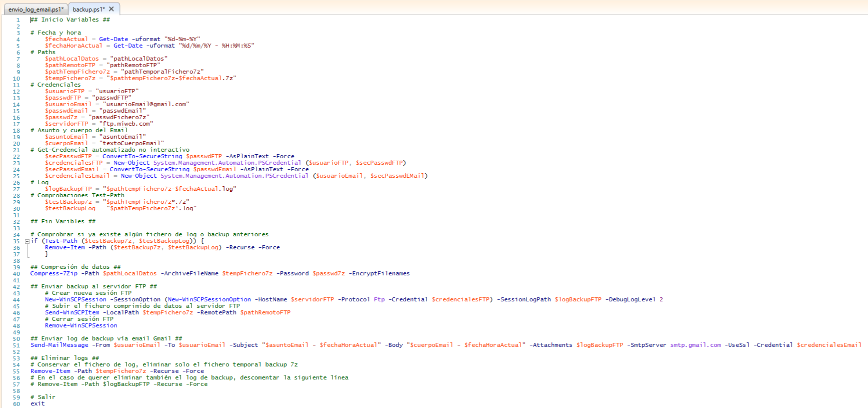Click '# Crear nueva sesión FTP' comment
868x408 pixels.
point(88,293)
